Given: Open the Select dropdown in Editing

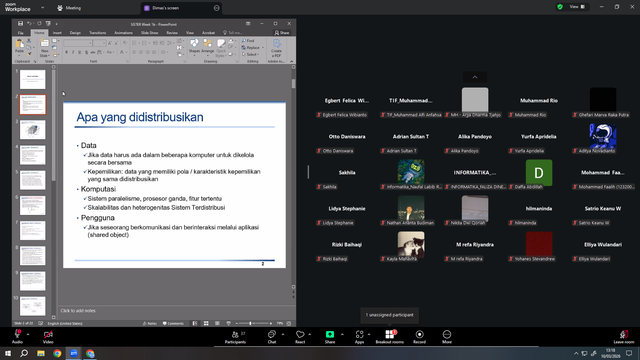Looking at the screenshot, I should click(250, 54).
